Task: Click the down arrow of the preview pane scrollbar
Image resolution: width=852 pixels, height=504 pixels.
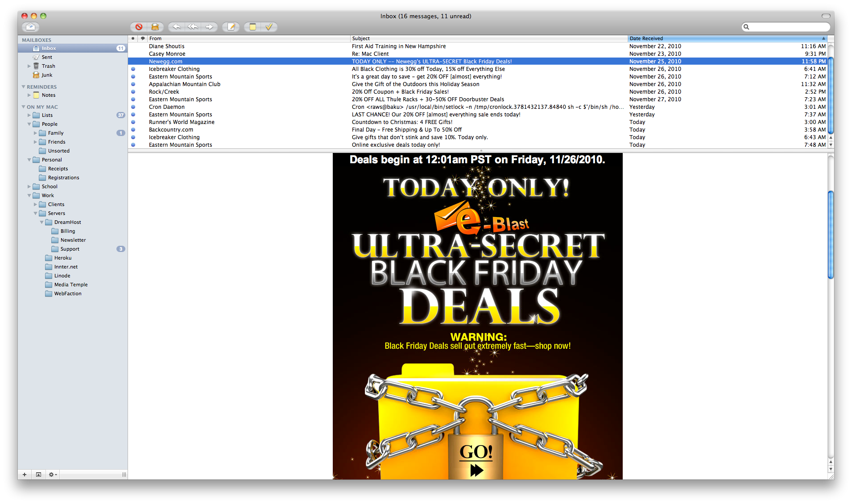Action: (x=831, y=469)
